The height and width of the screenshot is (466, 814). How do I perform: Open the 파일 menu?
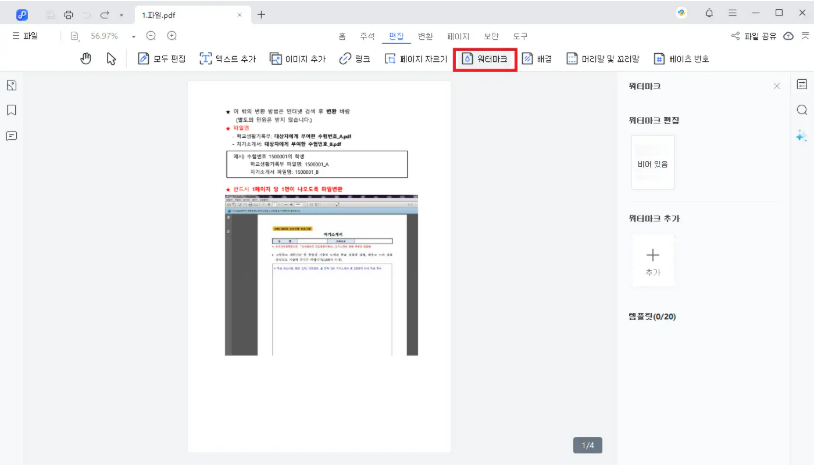tap(25, 36)
